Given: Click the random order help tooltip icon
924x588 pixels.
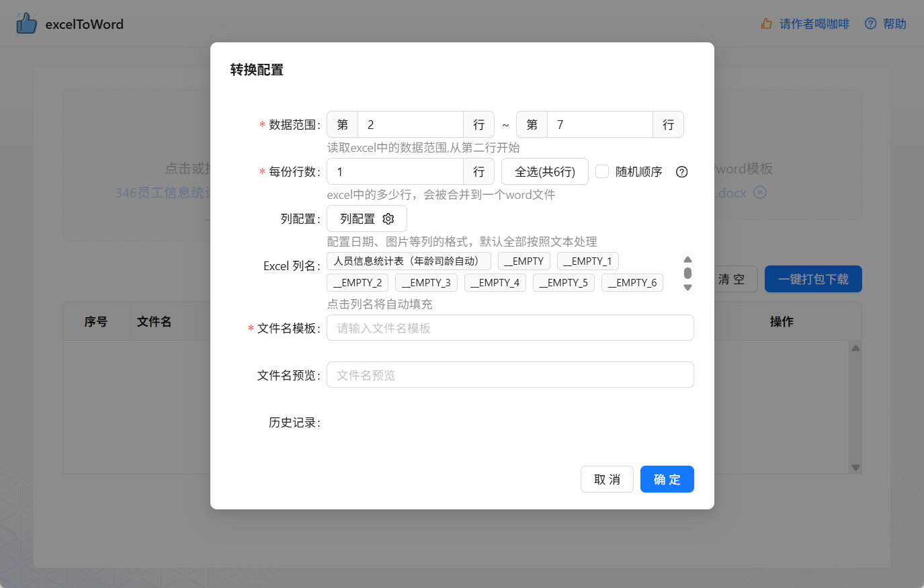Looking at the screenshot, I should click(x=681, y=172).
